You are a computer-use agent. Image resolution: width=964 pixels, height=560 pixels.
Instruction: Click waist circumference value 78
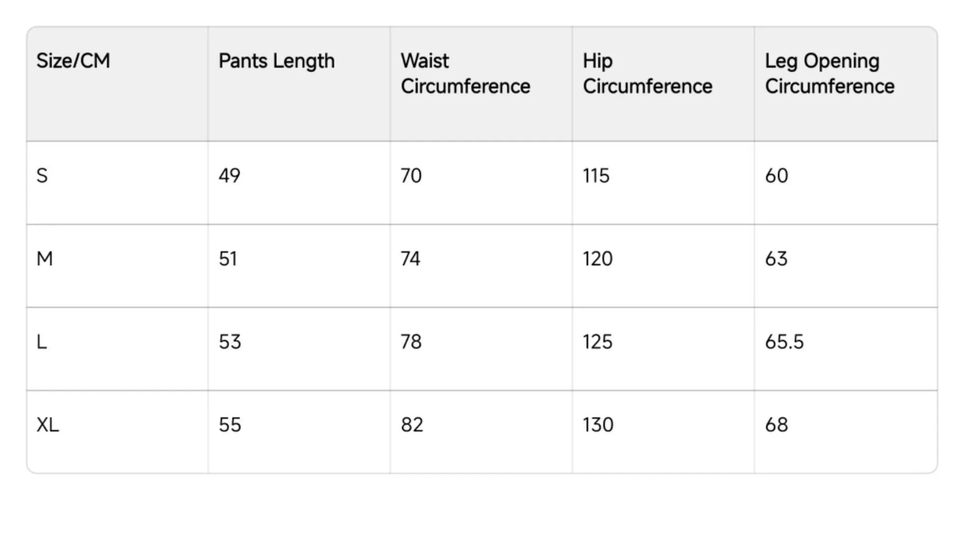[411, 342]
